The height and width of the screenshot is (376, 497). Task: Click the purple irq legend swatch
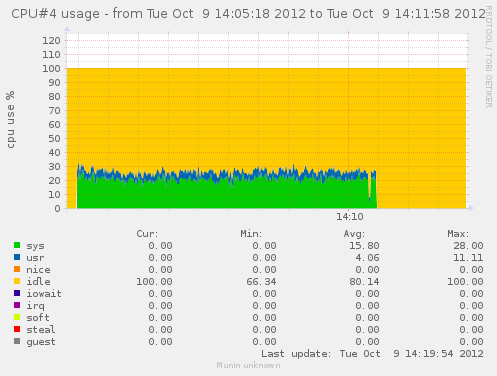point(17,305)
